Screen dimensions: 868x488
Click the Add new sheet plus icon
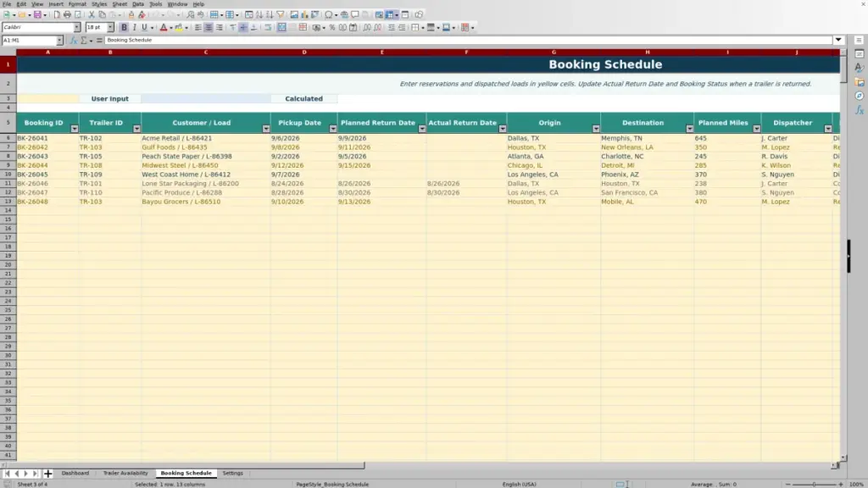pyautogui.click(x=47, y=474)
